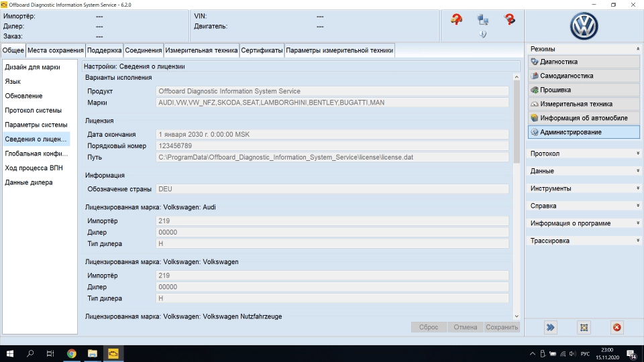
Task: Select the Диагностика mode button
Action: [x=584, y=62]
